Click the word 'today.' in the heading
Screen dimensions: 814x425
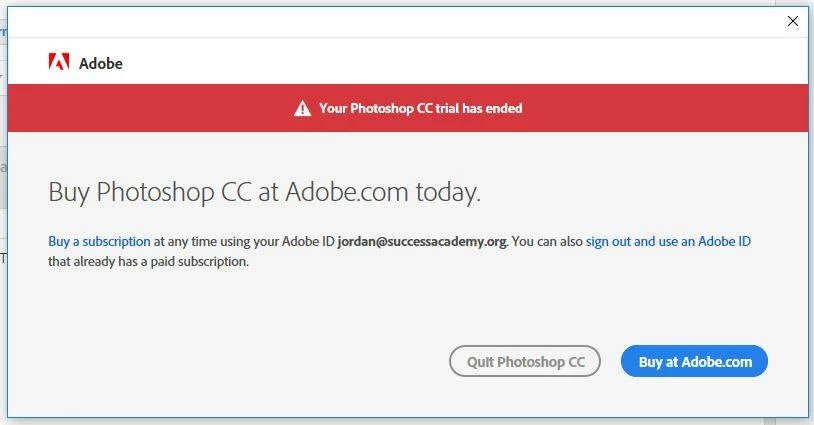point(448,193)
